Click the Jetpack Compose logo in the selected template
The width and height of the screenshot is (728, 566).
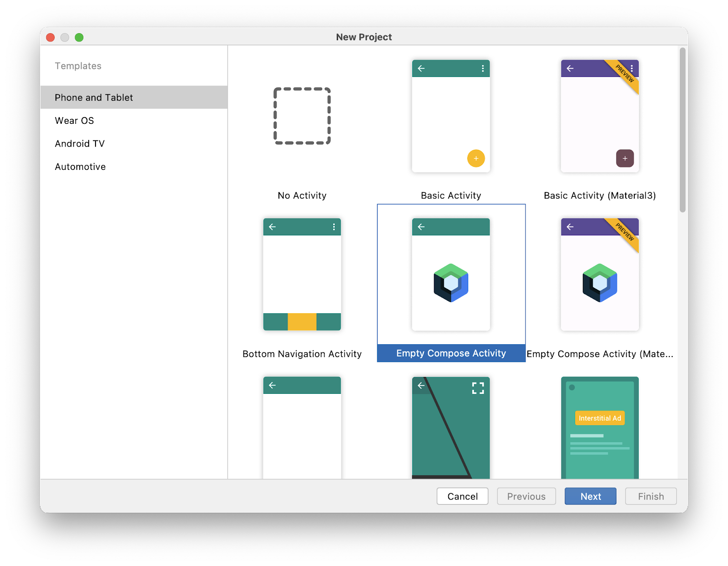click(x=450, y=282)
